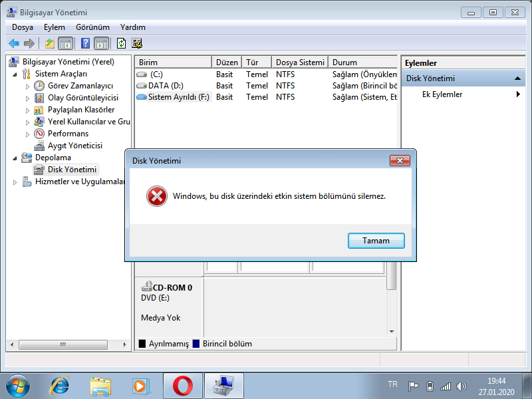Viewport: 532px width, 399px height.
Task: Expand the Olay Görüntüleyicisi node
Action: (x=27, y=98)
